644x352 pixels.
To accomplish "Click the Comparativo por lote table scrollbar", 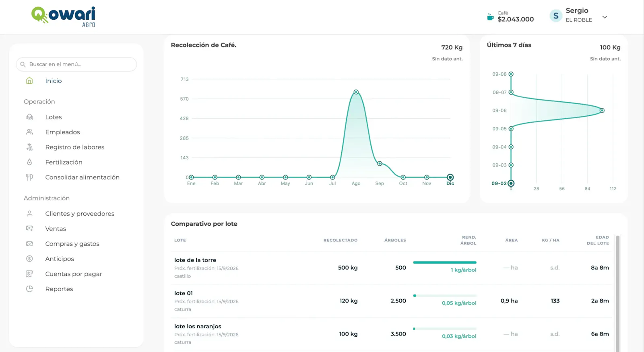I will pyautogui.click(x=617, y=293).
